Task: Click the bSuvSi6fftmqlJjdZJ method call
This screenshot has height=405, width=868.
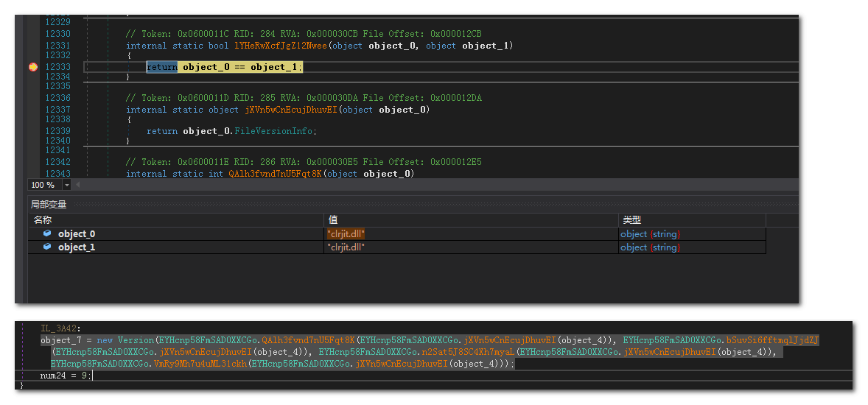Action: [x=772, y=339]
